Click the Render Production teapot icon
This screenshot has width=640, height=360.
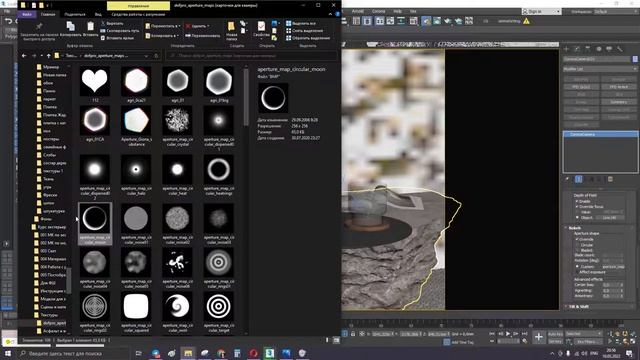pyautogui.click(x=448, y=21)
